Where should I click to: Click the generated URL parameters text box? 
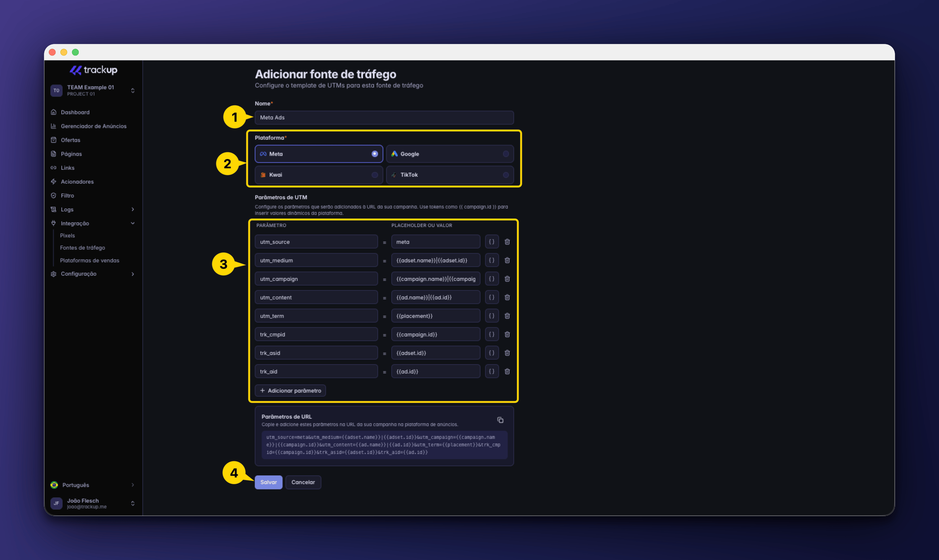[385, 445]
